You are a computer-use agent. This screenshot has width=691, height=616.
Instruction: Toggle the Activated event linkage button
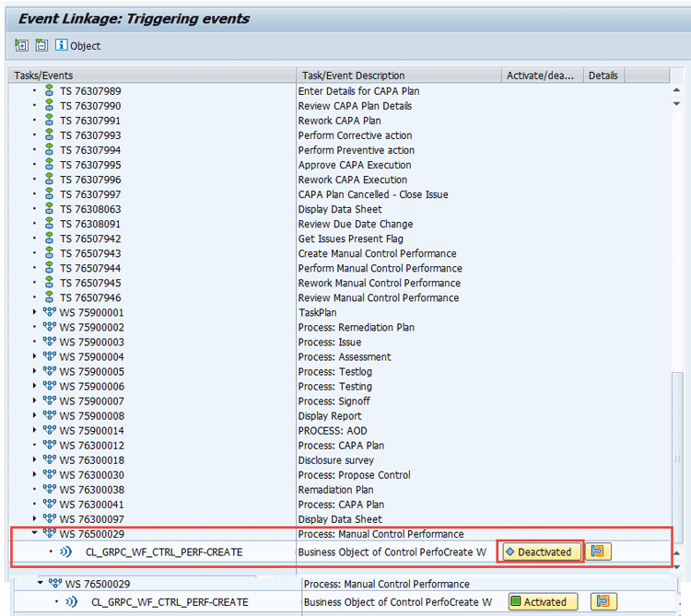pos(544,601)
